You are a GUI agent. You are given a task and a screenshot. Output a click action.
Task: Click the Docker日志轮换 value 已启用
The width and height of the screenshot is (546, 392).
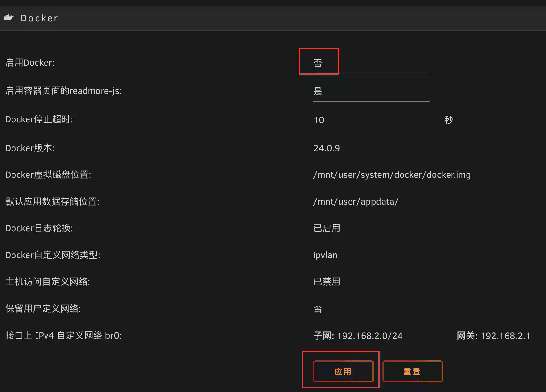coord(327,228)
